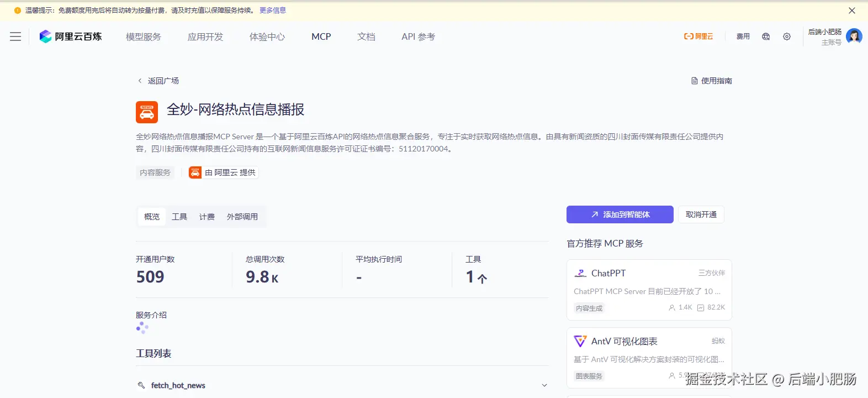Click the 官方推荐 MCP 服务 heading
Image resolution: width=868 pixels, height=398 pixels.
coord(605,243)
